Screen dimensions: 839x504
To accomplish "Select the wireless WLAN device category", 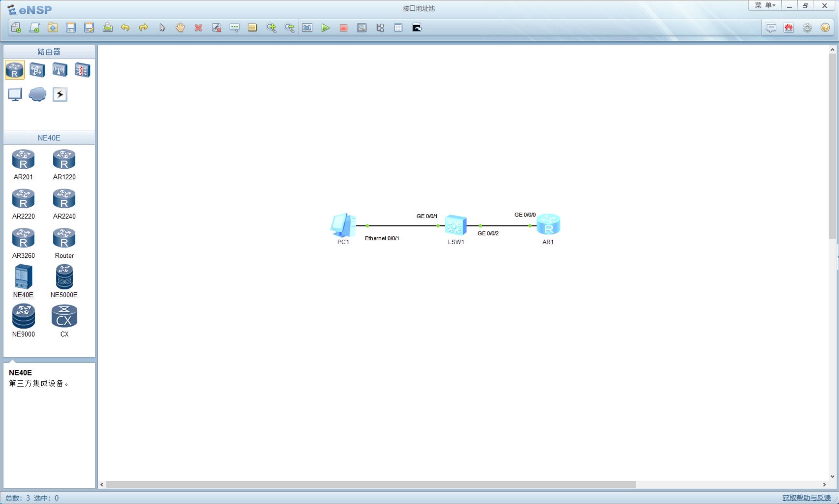I will click(x=60, y=70).
